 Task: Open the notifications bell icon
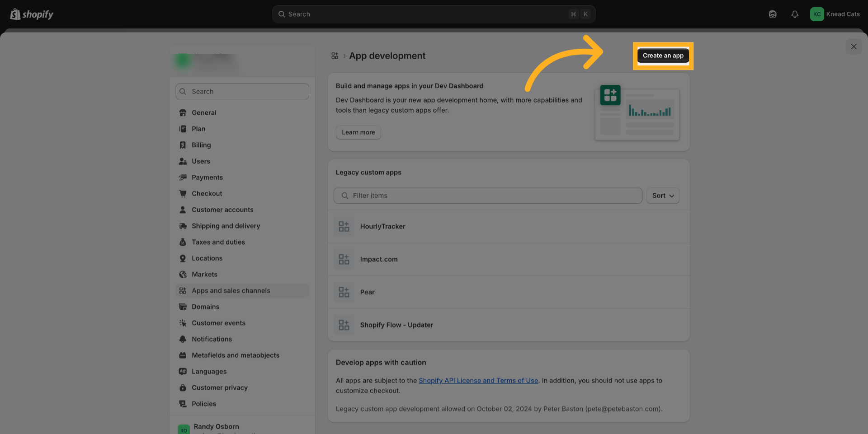point(794,14)
